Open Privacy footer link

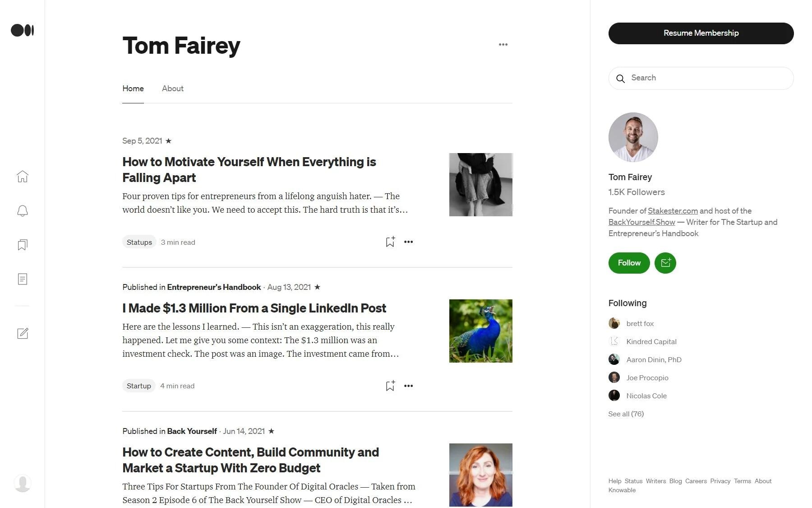point(720,481)
